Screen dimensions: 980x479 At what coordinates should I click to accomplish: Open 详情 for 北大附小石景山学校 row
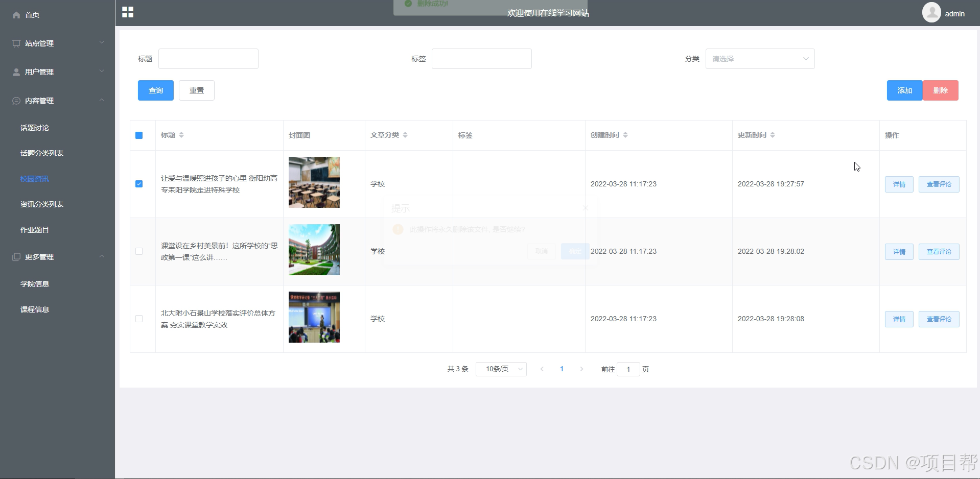click(899, 319)
